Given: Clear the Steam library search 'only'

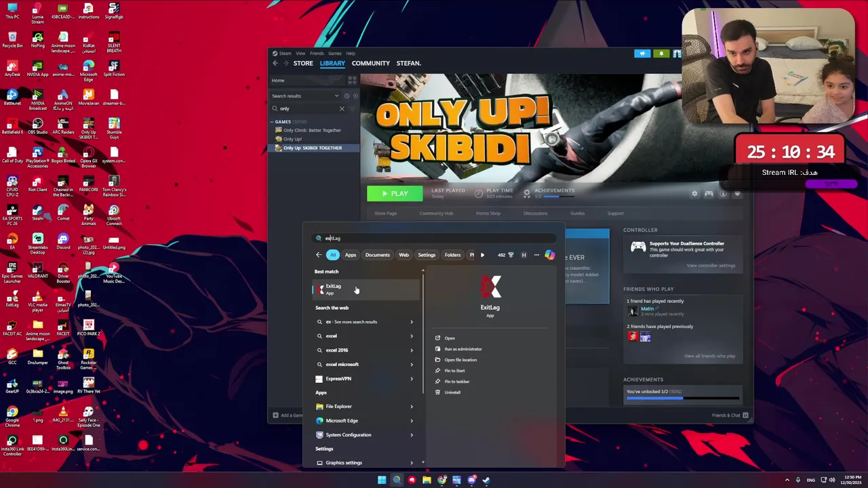Looking at the screenshot, I should coord(342,108).
